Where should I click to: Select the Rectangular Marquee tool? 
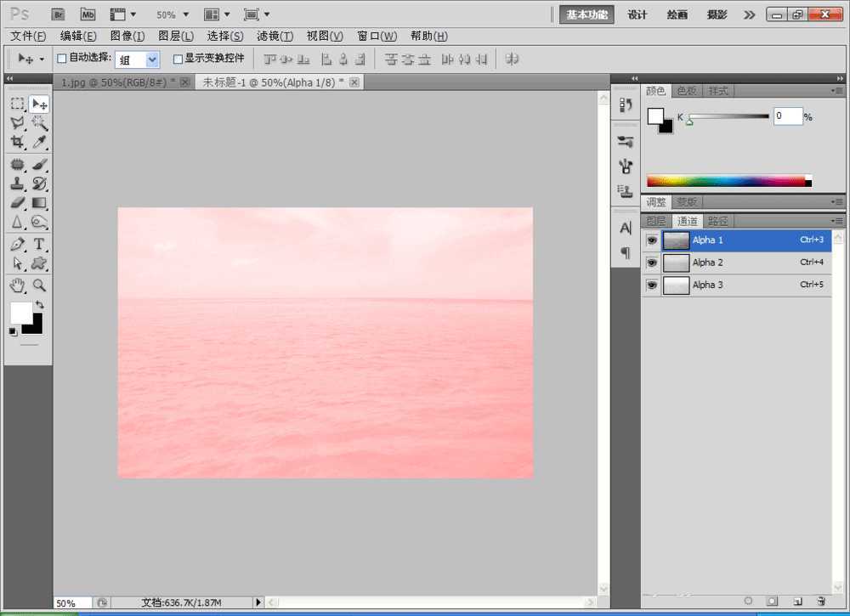17,105
